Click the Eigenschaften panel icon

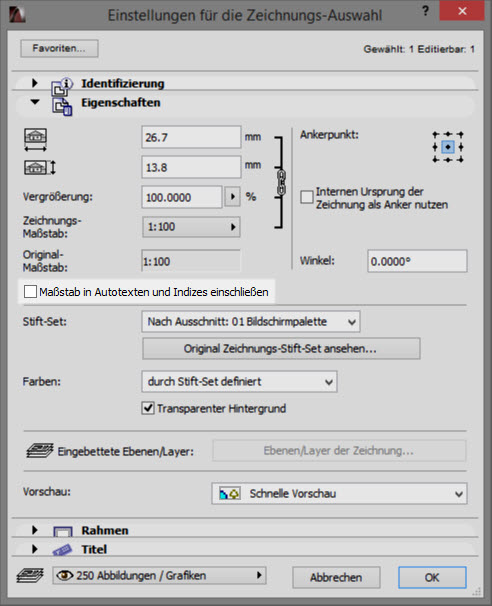pyautogui.click(x=62, y=107)
